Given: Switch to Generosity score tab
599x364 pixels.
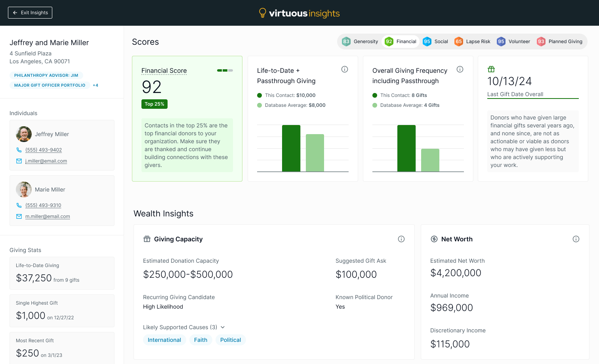Looking at the screenshot, I should [360, 42].
